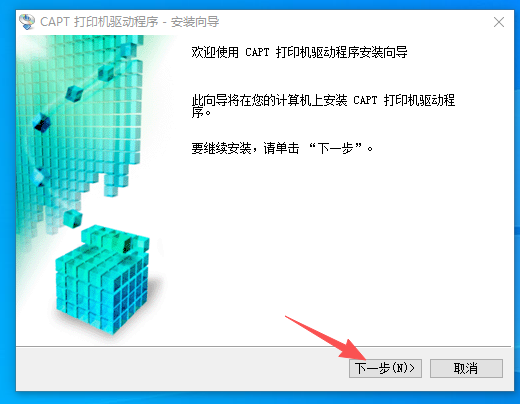Click the quoted “下一步” in the instruction
The width and height of the screenshot is (520, 404).
(x=335, y=148)
